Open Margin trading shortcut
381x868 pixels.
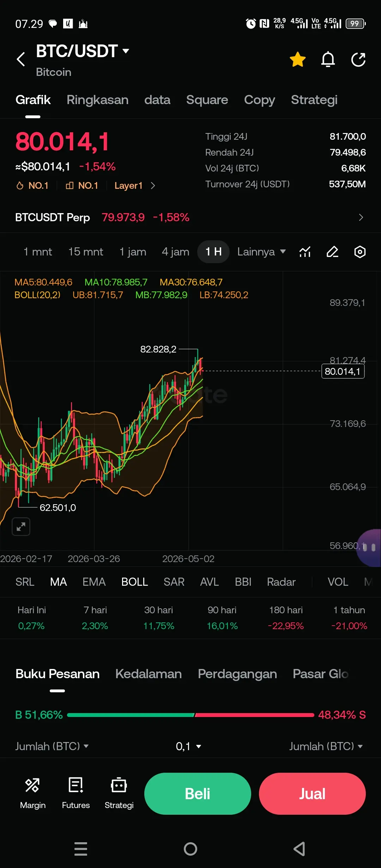click(x=33, y=794)
